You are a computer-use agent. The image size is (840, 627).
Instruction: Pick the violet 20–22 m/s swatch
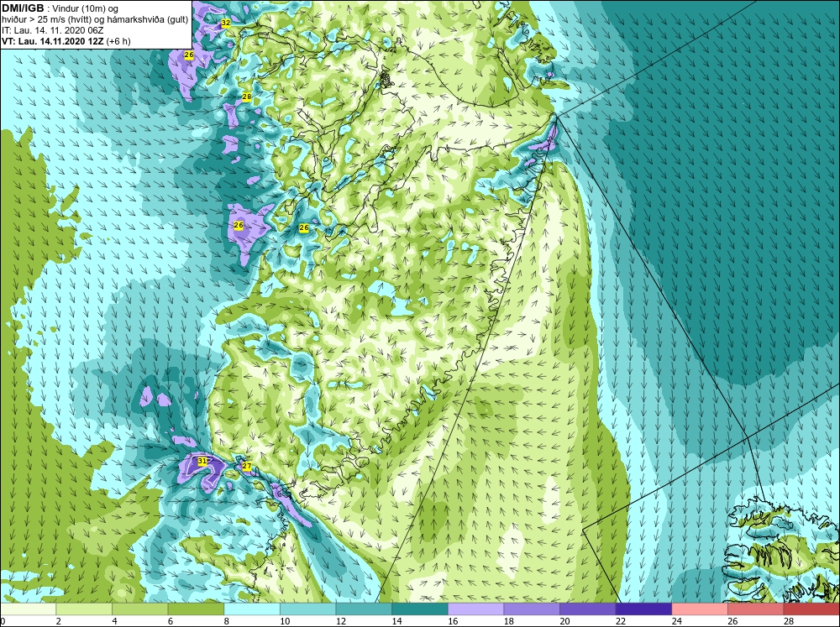[x=588, y=609]
